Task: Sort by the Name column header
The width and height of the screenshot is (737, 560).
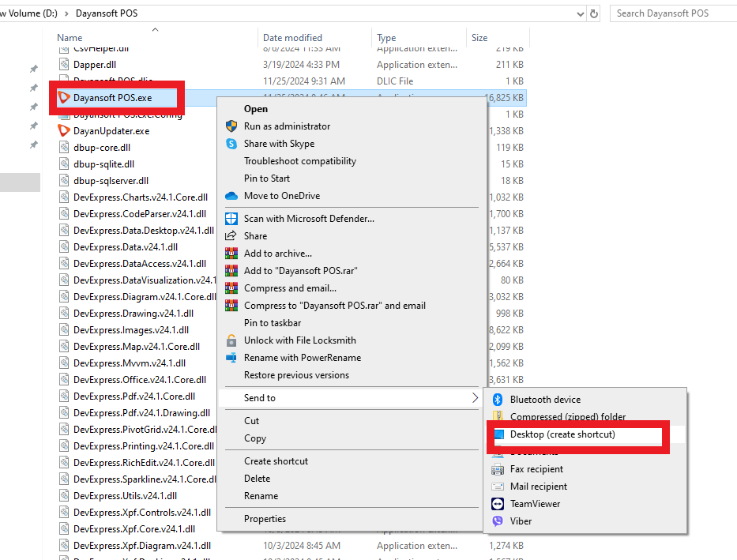Action: click(70, 38)
